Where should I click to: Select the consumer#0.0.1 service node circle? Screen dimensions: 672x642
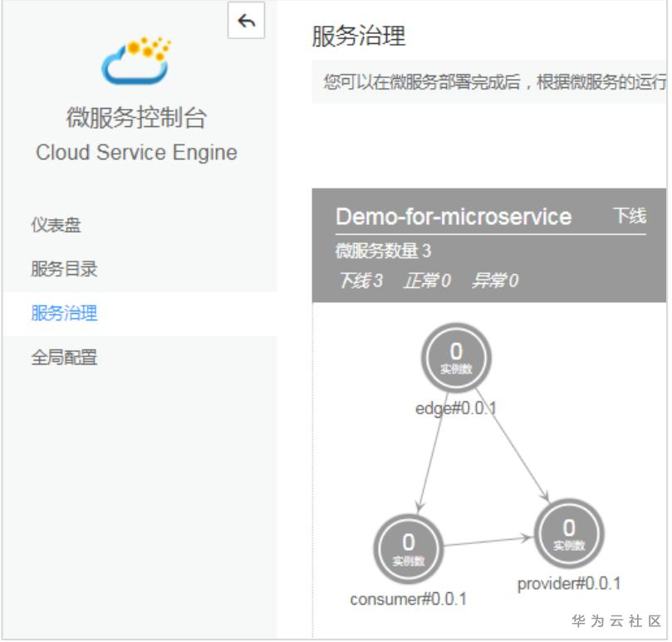[409, 549]
